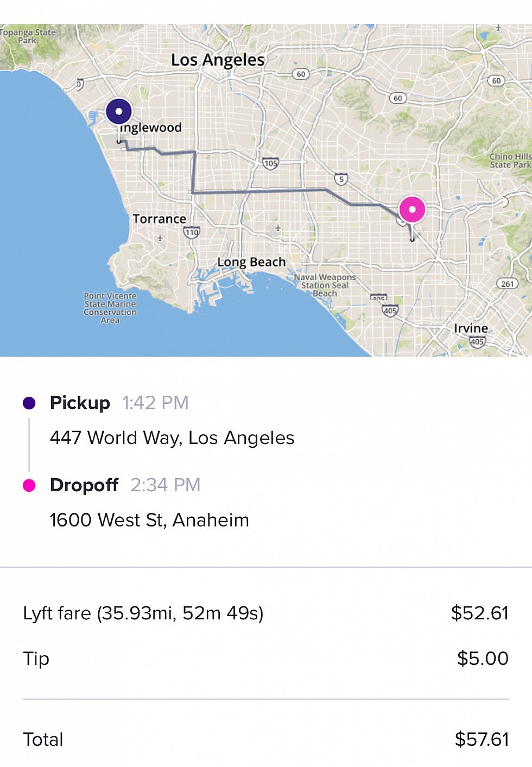Click the Torrance label on map

point(160,219)
